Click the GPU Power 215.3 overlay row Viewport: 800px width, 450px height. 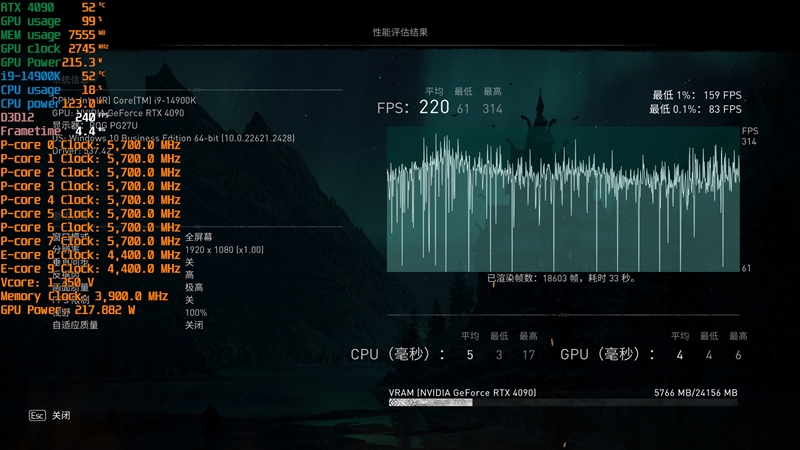click(52, 62)
